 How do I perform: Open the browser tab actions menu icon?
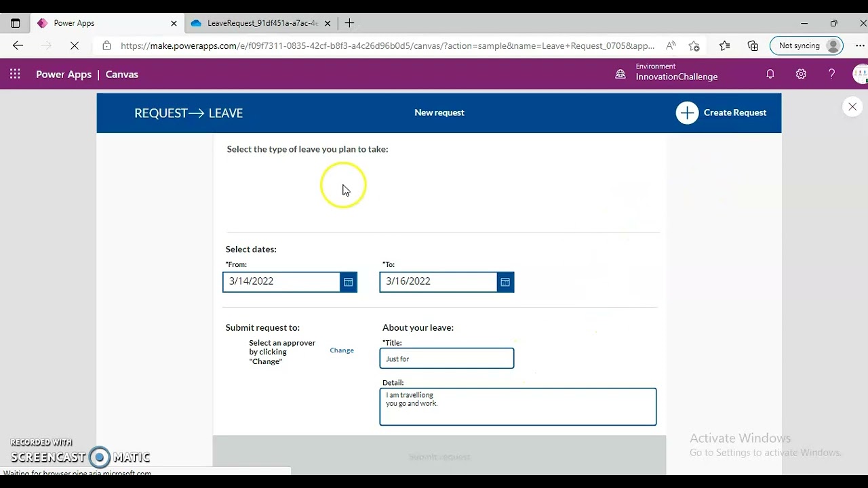pos(15,23)
